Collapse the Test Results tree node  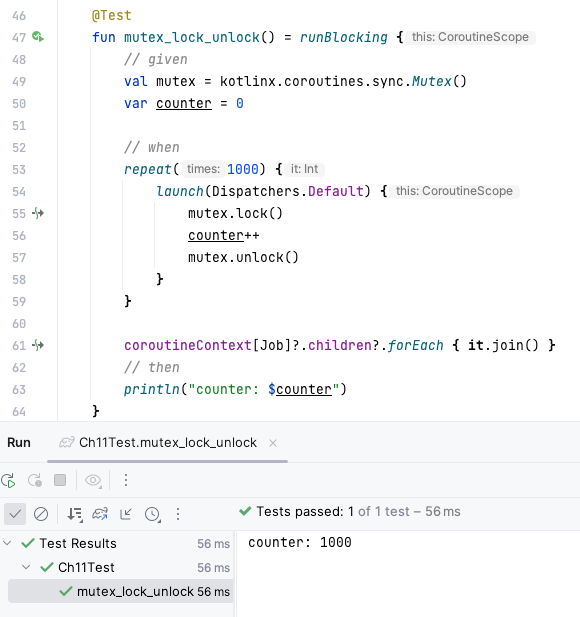tap(7, 543)
